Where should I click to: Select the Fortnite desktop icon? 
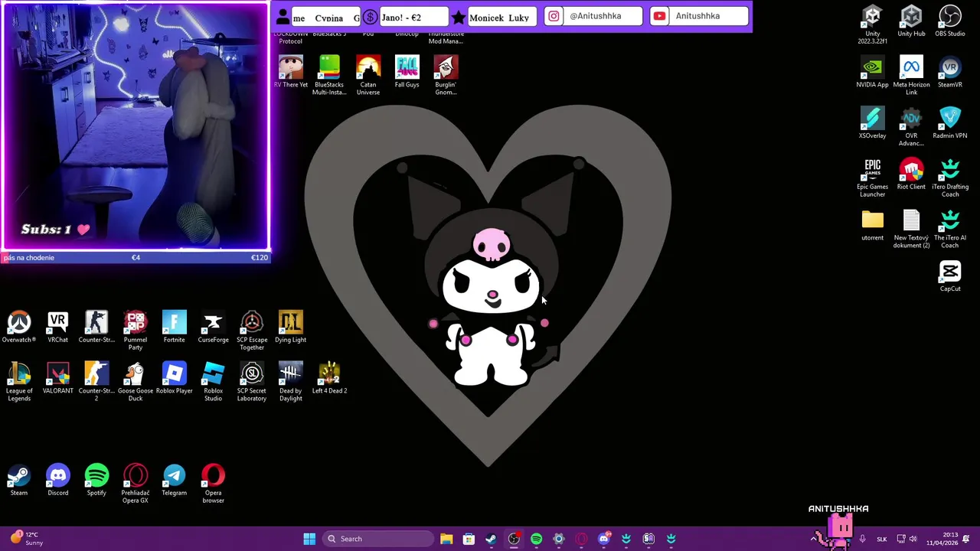click(x=174, y=328)
